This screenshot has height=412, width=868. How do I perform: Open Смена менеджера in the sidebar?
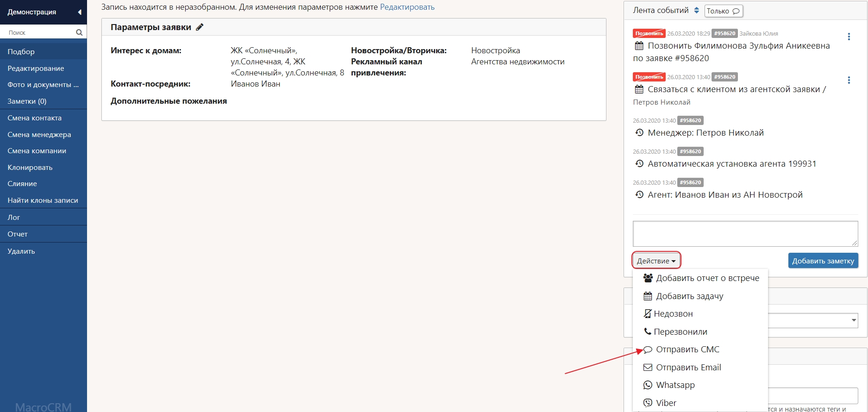point(39,135)
